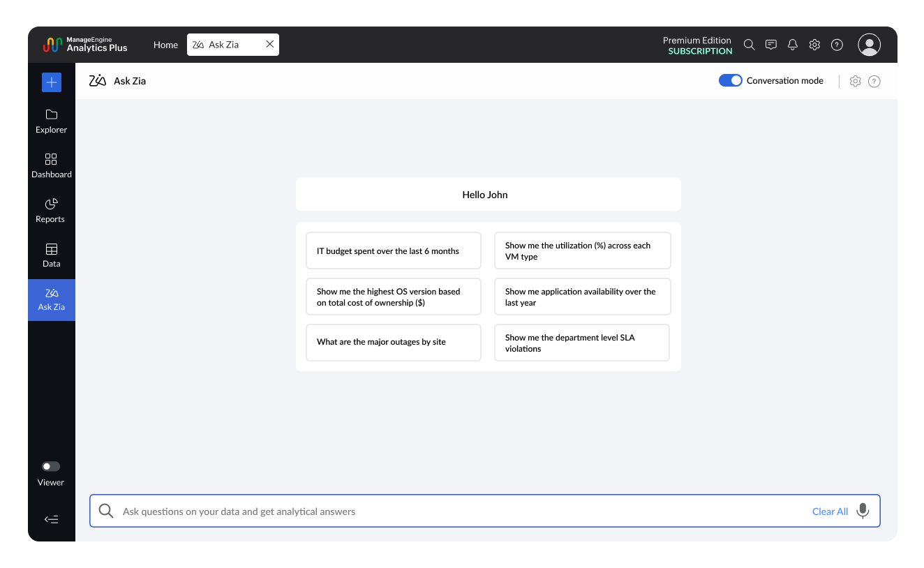Click the Clear All link
This screenshot has height=568, width=924.
click(830, 511)
